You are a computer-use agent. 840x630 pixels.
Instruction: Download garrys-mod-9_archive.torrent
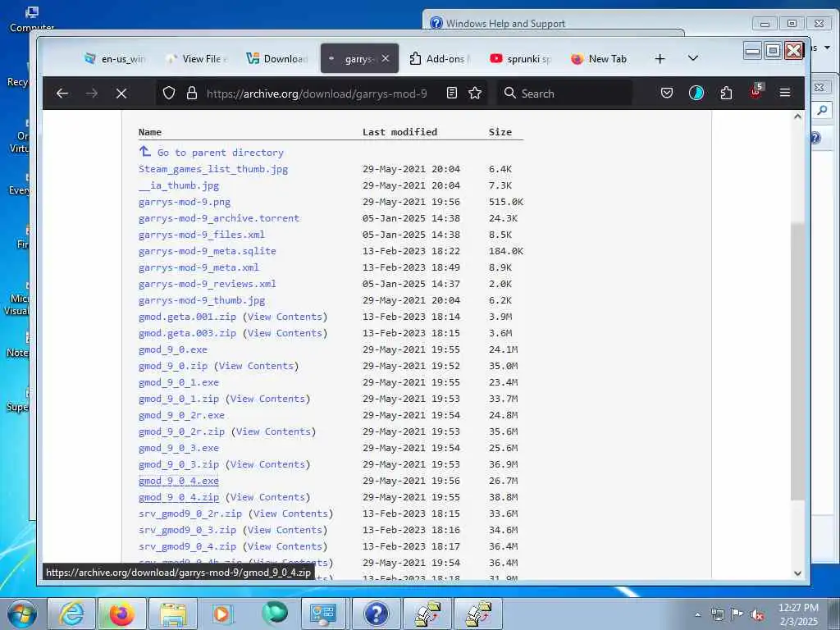[219, 218]
